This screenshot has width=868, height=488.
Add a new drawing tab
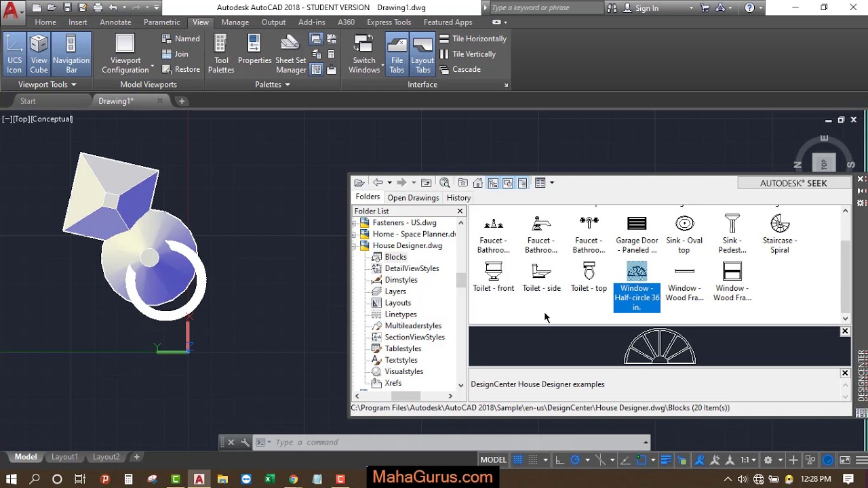click(182, 101)
